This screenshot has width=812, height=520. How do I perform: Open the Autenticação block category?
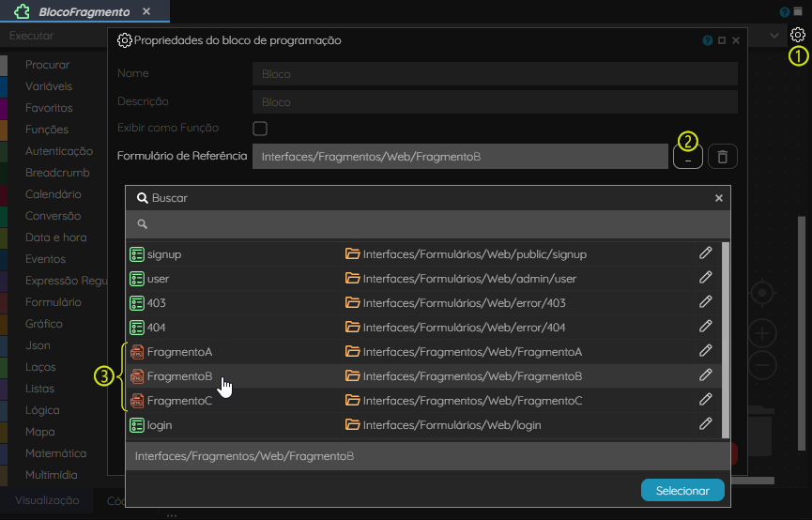click(x=59, y=151)
